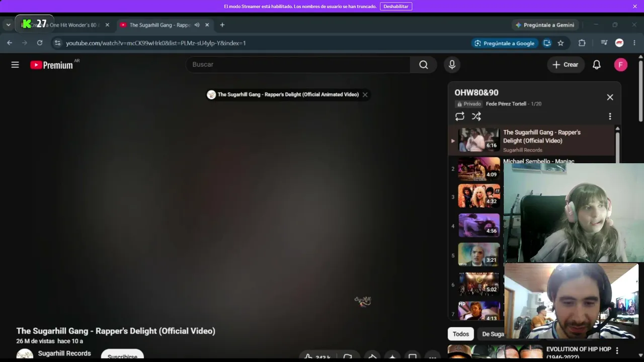The image size is (644, 362).
Task: Open the media controls icon in Chrome toolbar
Action: pyautogui.click(x=604, y=43)
